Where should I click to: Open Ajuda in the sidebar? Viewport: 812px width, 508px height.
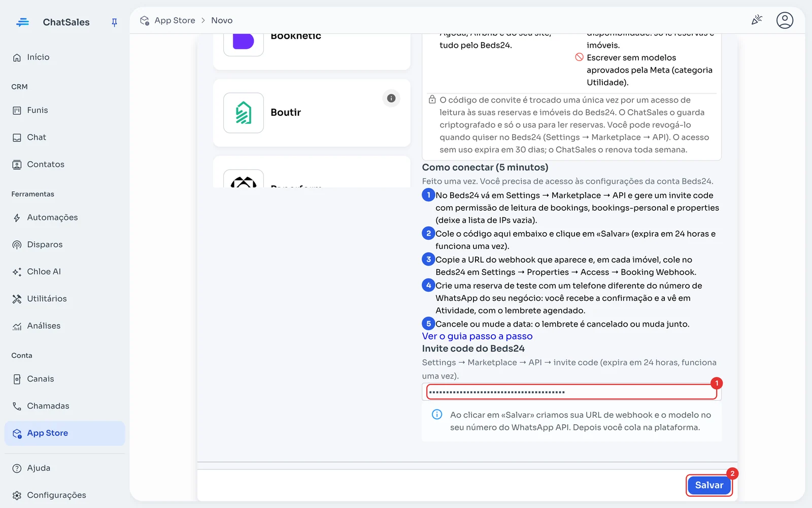coord(64,468)
